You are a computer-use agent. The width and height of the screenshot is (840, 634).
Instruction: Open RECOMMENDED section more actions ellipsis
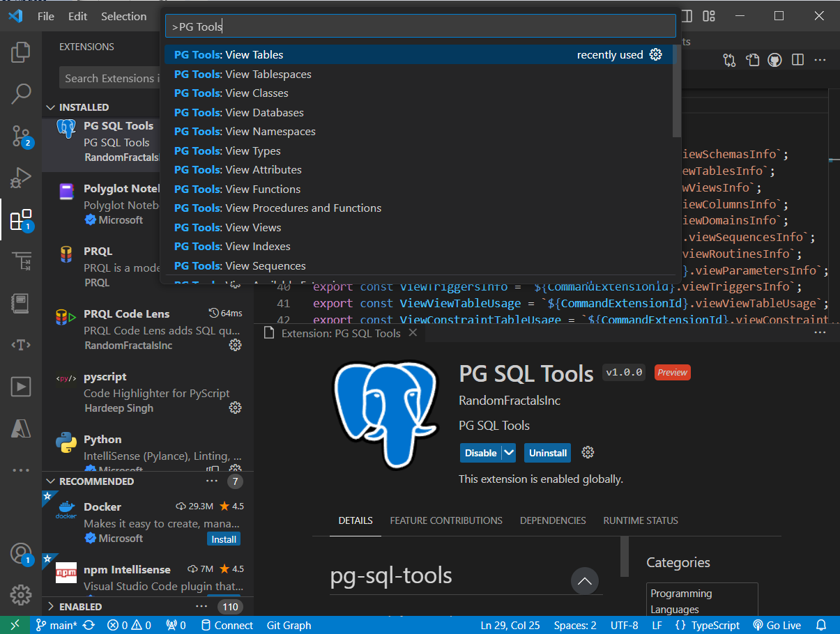[212, 481]
